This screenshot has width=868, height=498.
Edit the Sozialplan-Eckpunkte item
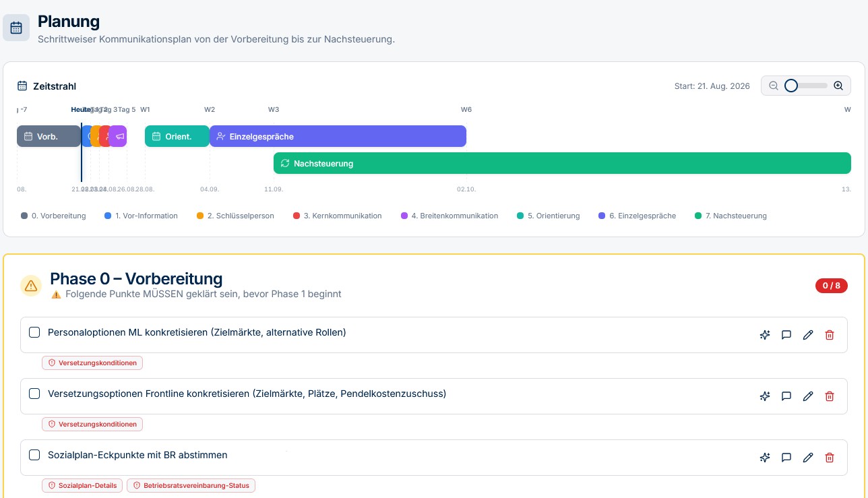click(x=808, y=458)
